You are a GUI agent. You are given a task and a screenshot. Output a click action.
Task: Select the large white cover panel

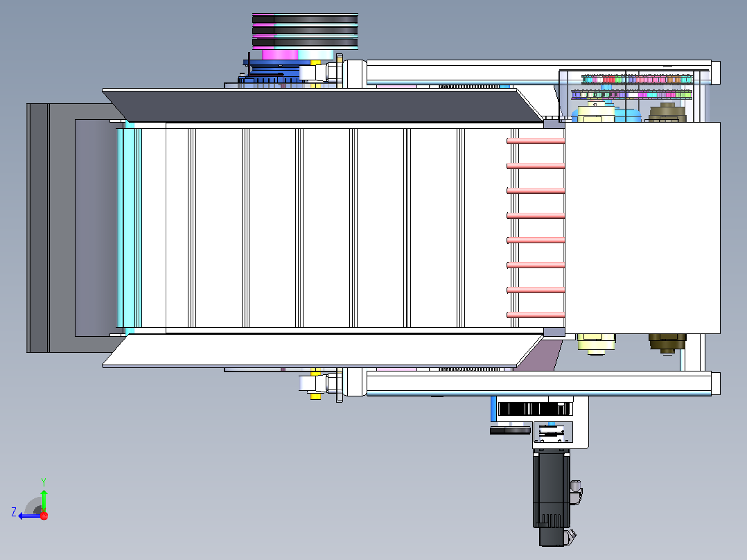pyautogui.click(x=642, y=228)
